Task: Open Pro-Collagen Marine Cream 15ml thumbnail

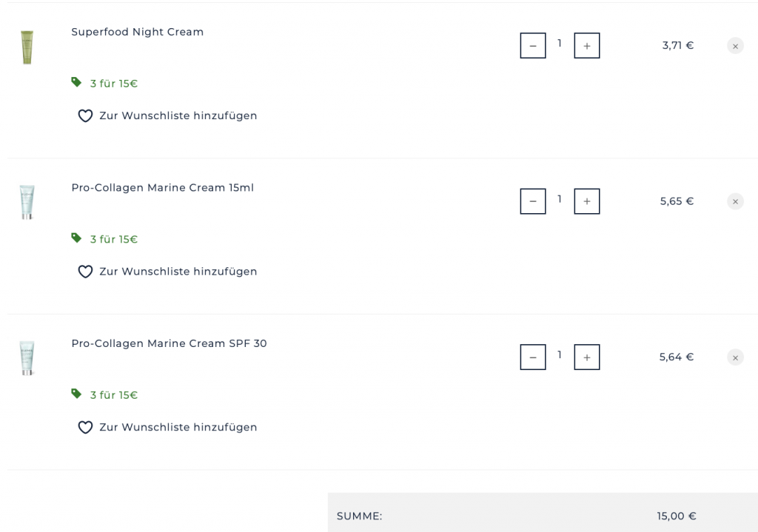Action: [x=27, y=202]
